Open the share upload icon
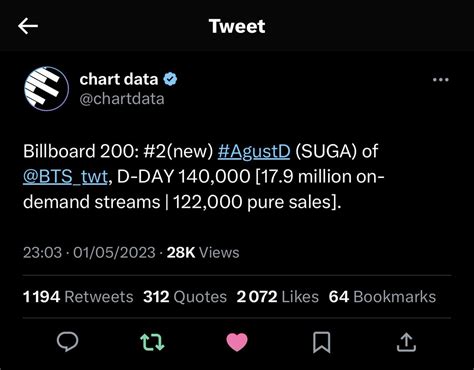Image resolution: width=474 pixels, height=370 pixels. click(406, 343)
